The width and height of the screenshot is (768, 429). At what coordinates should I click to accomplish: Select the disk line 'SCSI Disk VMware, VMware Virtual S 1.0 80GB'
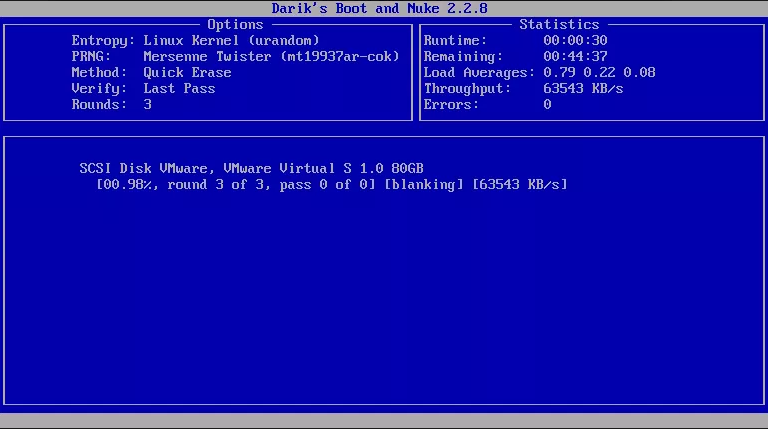coord(251,168)
